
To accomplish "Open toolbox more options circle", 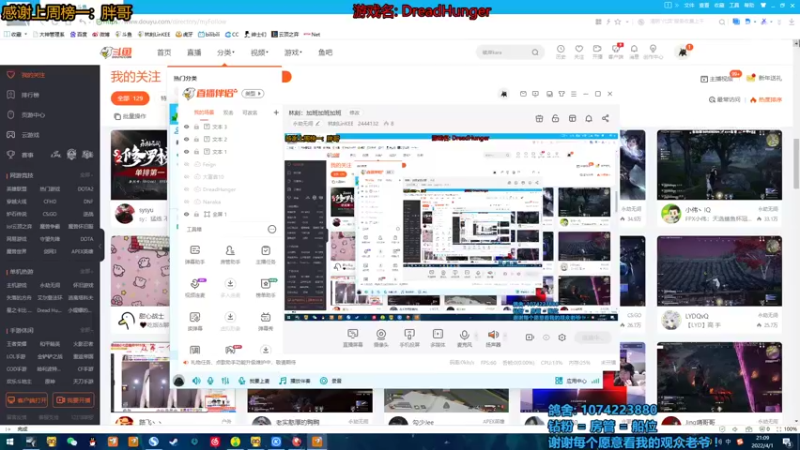I will coord(272,230).
